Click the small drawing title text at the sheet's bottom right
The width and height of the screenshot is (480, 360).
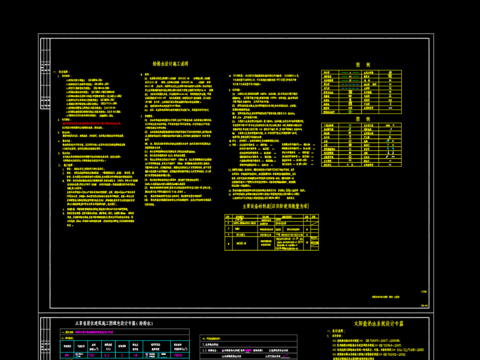[386, 297]
